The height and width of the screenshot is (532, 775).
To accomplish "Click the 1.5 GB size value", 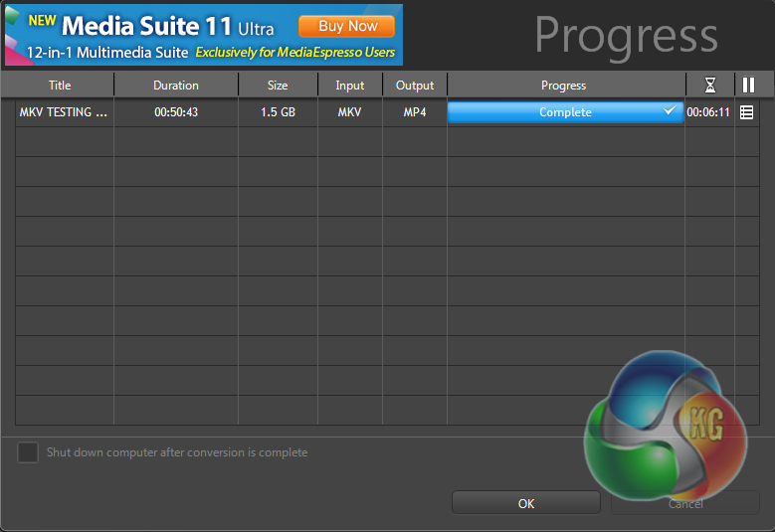I will tap(278, 112).
